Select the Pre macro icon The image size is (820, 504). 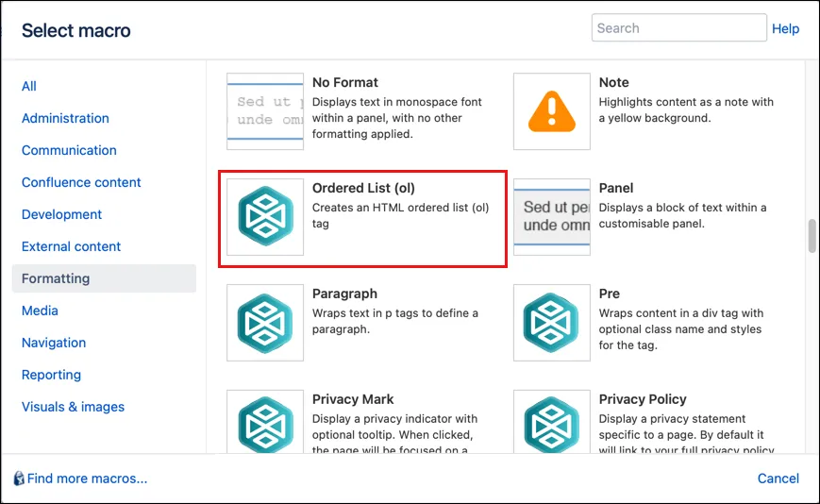click(x=552, y=323)
